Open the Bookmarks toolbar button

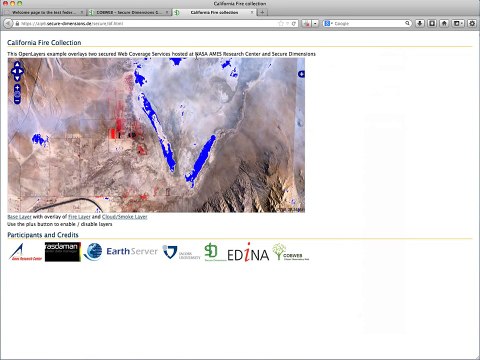point(432,23)
